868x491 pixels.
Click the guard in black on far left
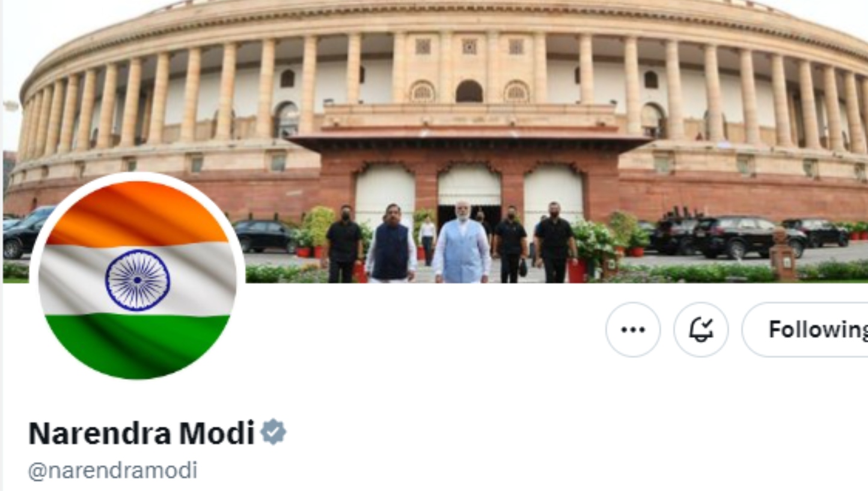click(343, 244)
